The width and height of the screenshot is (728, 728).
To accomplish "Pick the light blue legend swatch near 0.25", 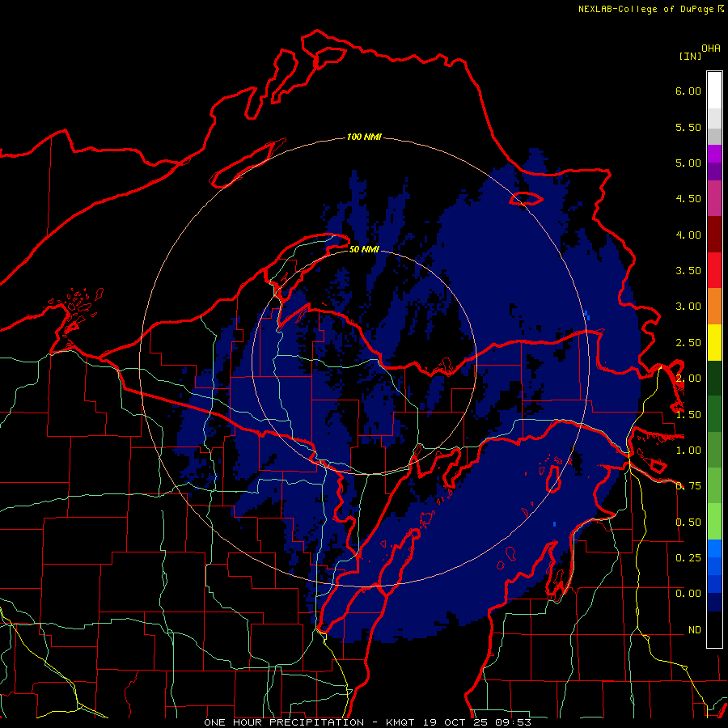I will [x=714, y=548].
